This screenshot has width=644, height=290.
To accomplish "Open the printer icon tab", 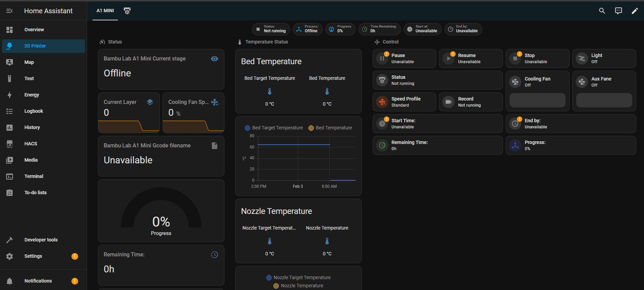I will click(x=127, y=11).
